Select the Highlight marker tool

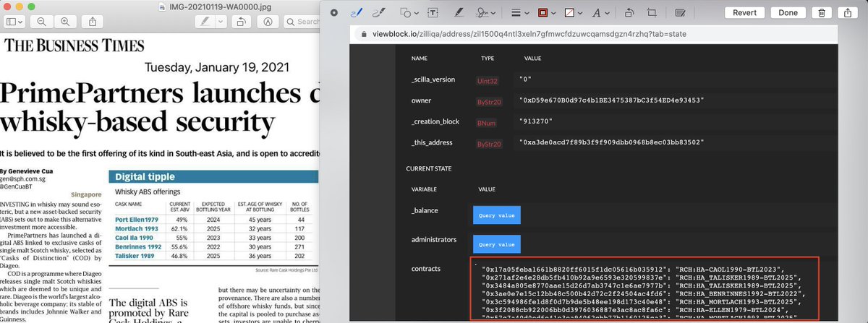click(459, 12)
